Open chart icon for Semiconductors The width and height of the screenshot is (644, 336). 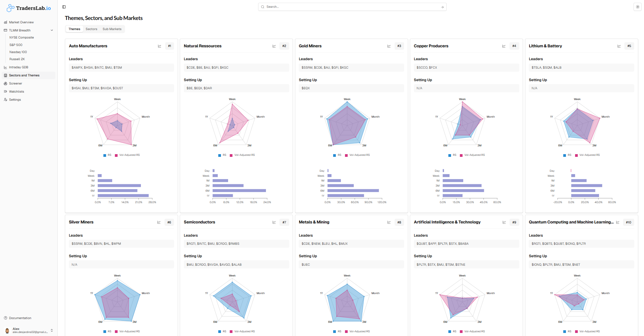(274, 222)
